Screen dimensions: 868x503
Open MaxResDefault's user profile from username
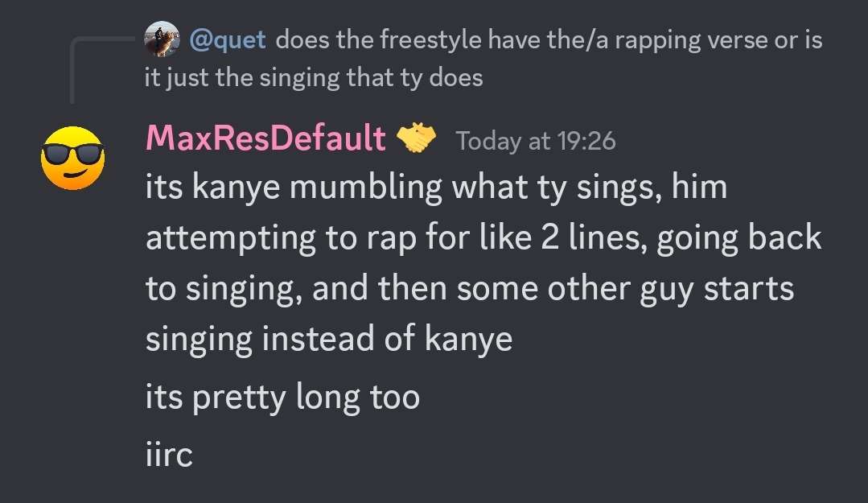click(265, 140)
